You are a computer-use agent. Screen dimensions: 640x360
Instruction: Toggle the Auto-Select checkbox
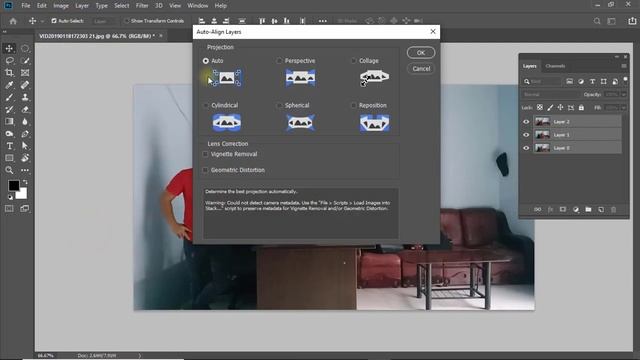[54, 21]
